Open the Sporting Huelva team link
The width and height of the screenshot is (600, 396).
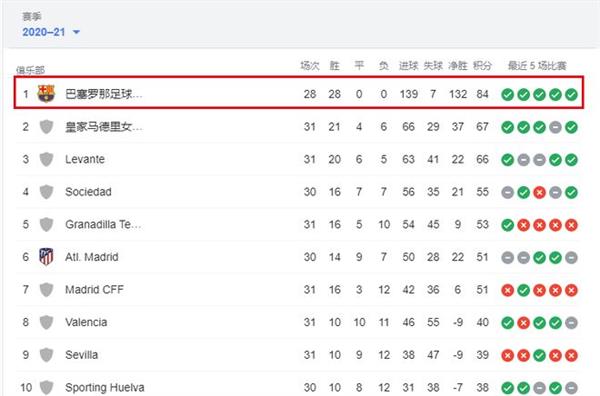point(104,387)
